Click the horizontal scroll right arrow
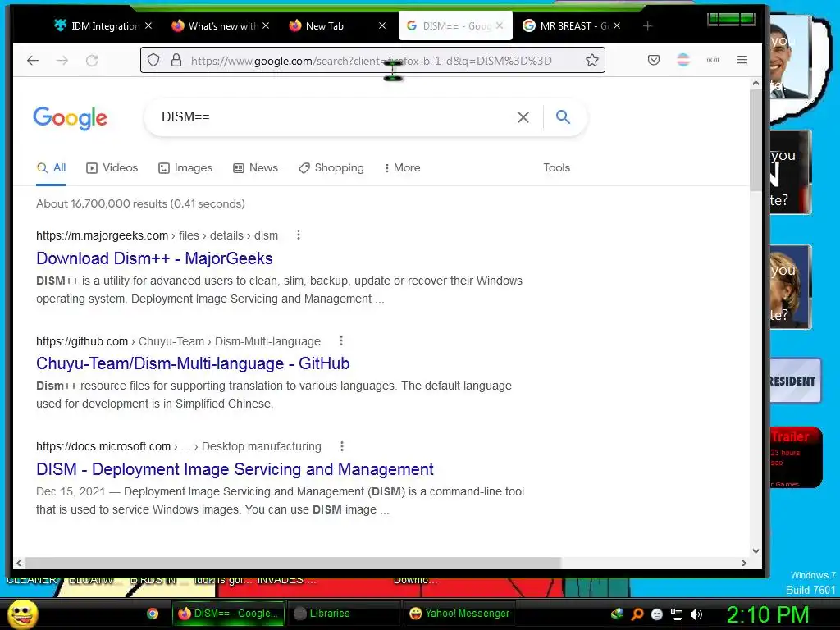This screenshot has height=630, width=840. point(743,563)
